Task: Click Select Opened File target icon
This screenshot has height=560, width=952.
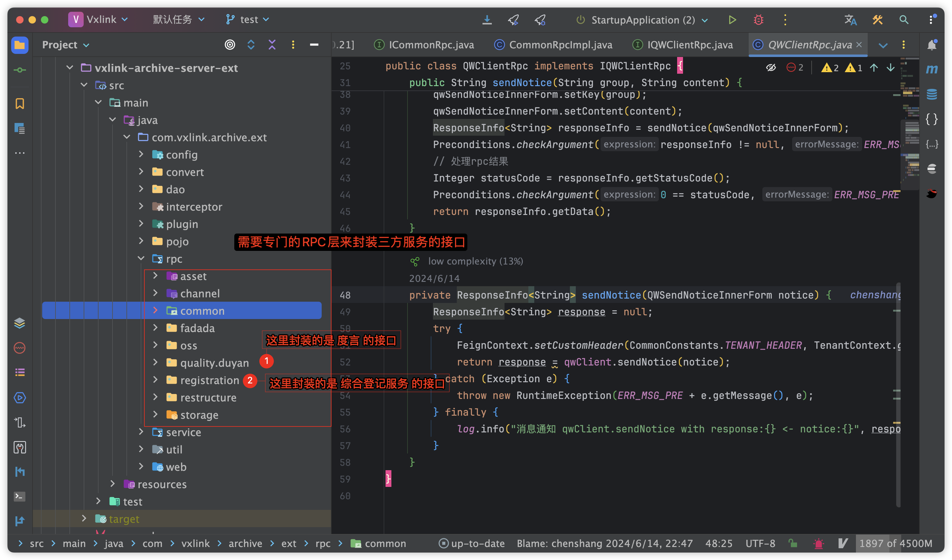Action: tap(230, 45)
